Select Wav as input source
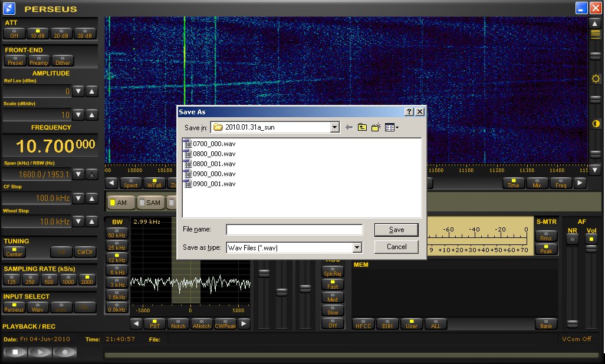Image resolution: width=605 pixels, height=364 pixels. (37, 307)
